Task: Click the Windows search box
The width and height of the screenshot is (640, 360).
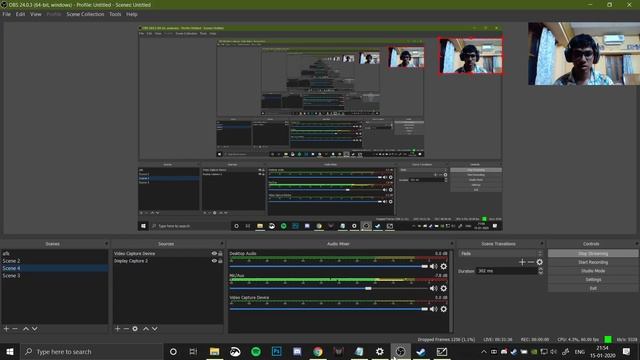Action: click(x=91, y=351)
